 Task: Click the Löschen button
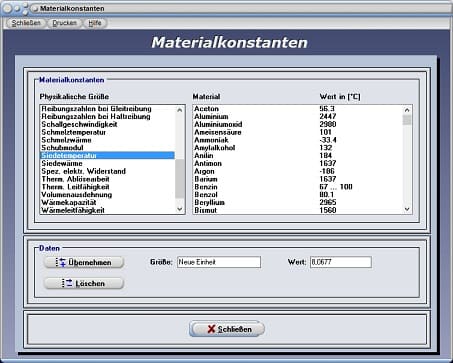pos(84,283)
